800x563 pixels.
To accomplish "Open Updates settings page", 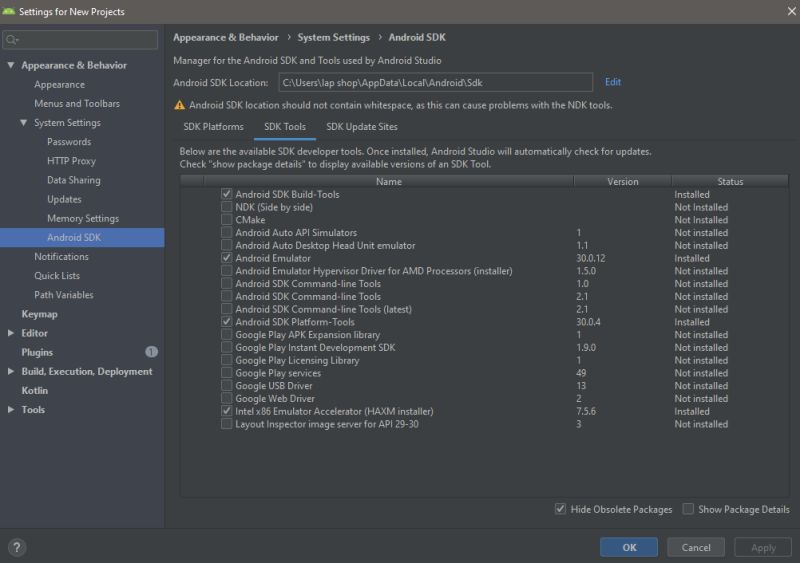I will pyautogui.click(x=64, y=199).
